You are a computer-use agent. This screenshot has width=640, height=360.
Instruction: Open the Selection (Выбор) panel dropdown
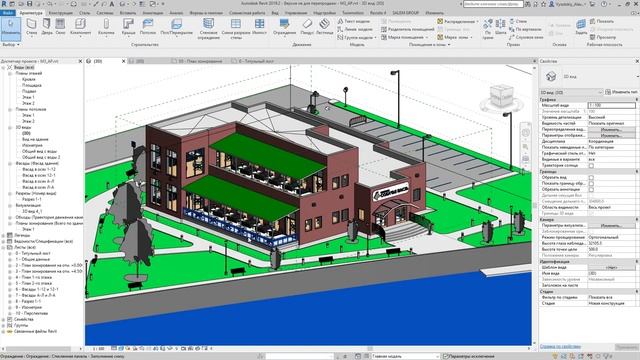click(x=11, y=44)
